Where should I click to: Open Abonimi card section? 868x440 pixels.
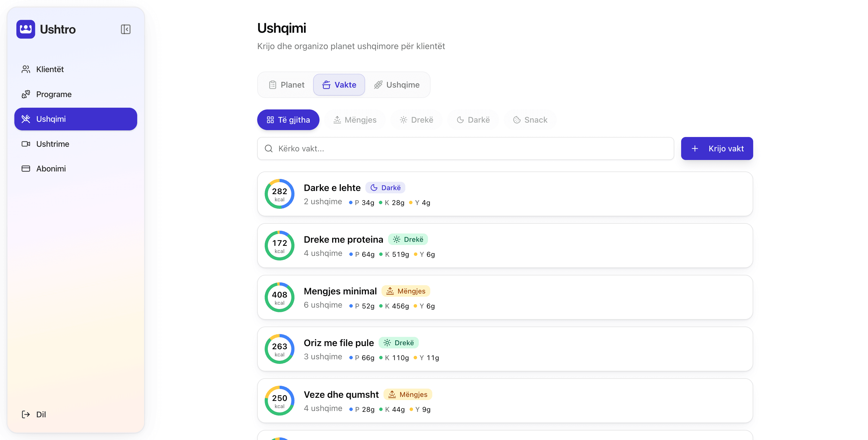pos(75,169)
